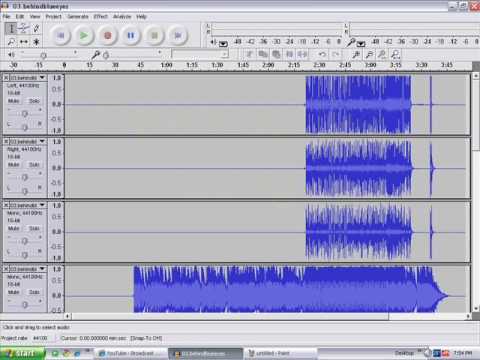Select the Draw (pencil) tool
Screen dimensions: 480x360
tap(36, 28)
